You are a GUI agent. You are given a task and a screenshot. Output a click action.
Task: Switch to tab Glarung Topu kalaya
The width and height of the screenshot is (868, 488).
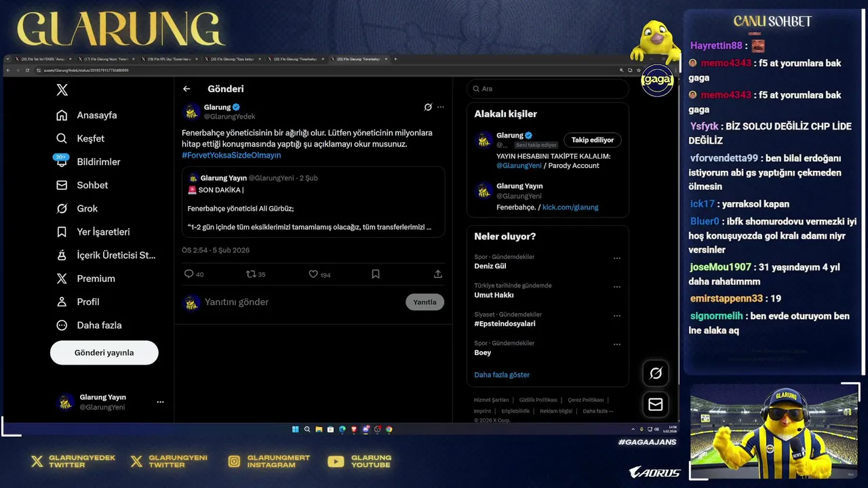pos(232,59)
